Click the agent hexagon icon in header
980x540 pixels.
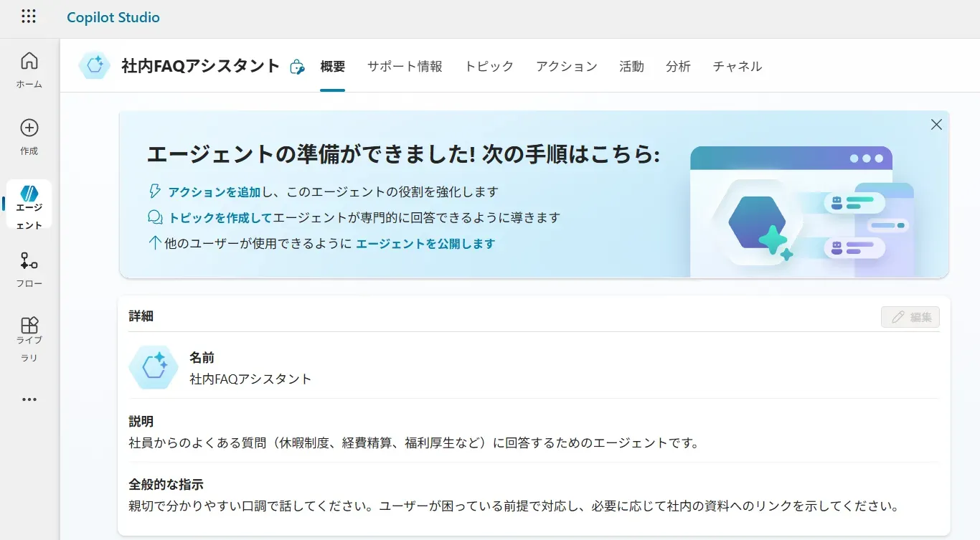[95, 66]
